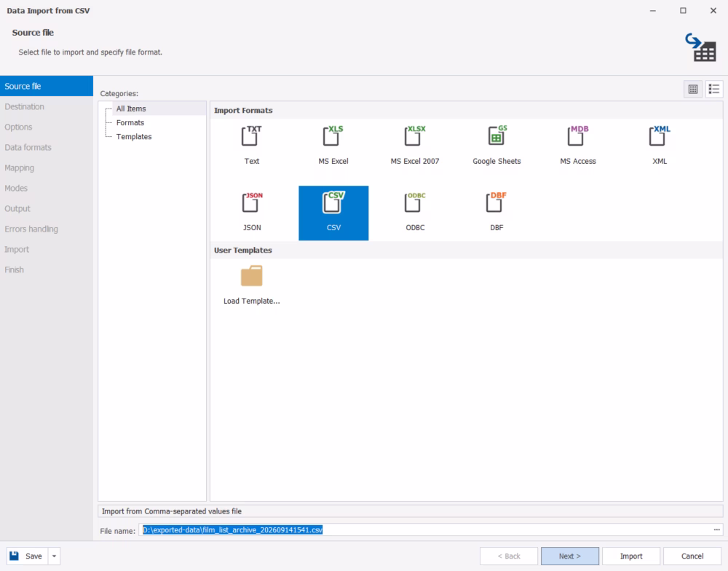Click the Import Formats group header
This screenshot has width=728, height=571.
coord(466,110)
